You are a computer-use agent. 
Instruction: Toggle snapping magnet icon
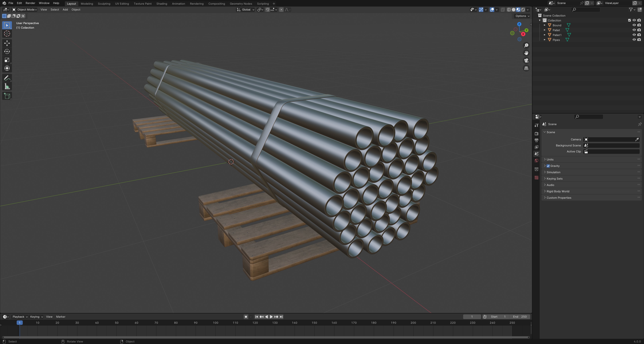coord(267,10)
